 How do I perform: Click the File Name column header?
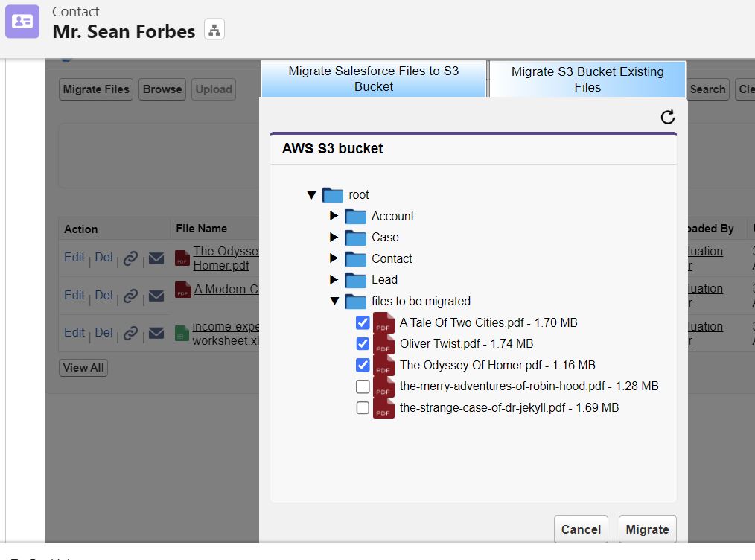point(201,229)
